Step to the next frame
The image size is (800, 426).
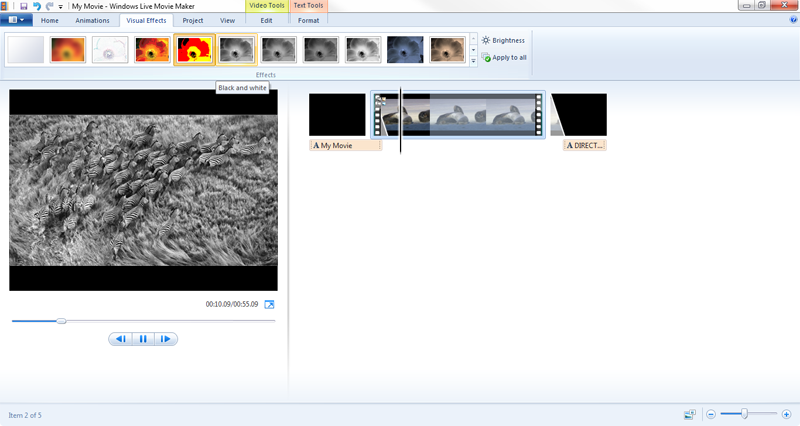pyautogui.click(x=166, y=339)
